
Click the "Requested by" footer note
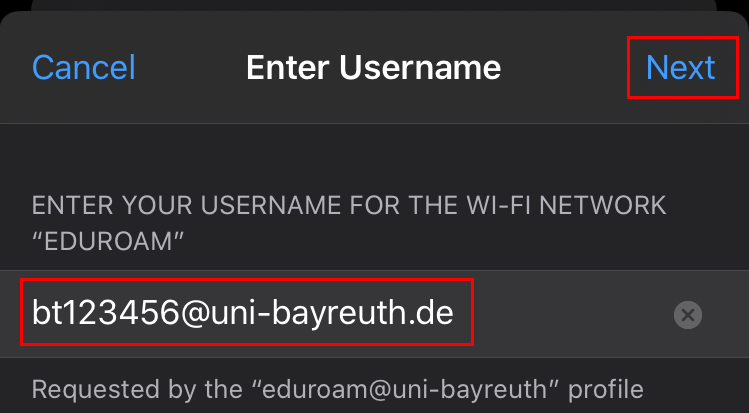pos(337,387)
